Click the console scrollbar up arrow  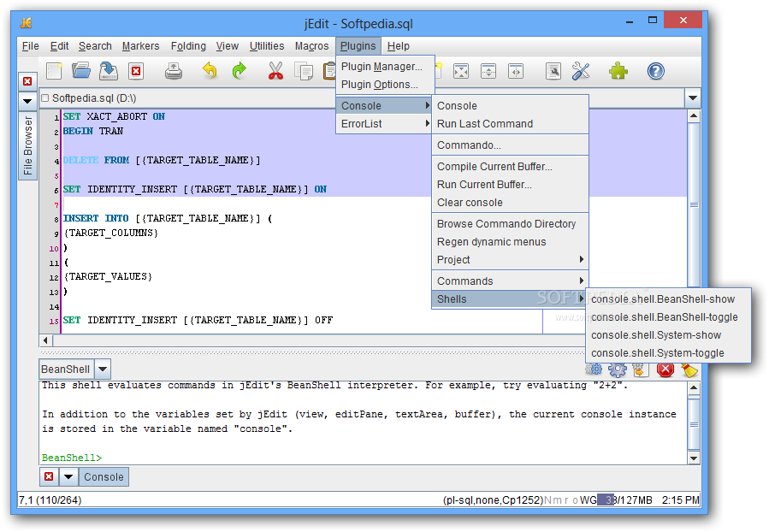click(694, 387)
